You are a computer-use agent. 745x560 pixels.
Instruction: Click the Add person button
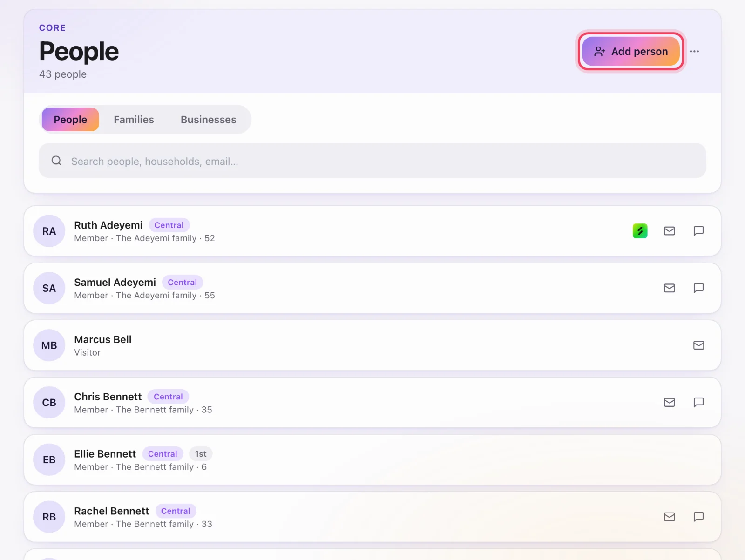click(631, 51)
